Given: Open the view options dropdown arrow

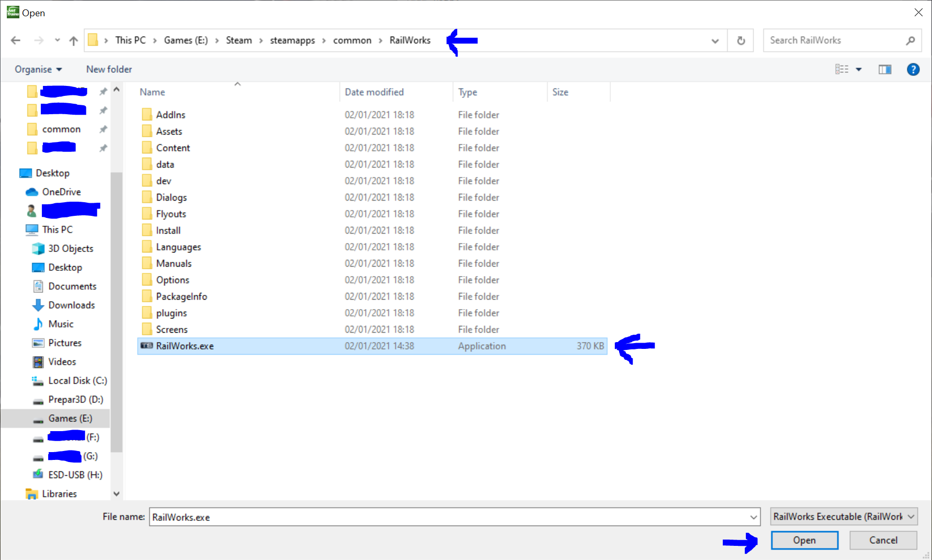Looking at the screenshot, I should tap(859, 69).
